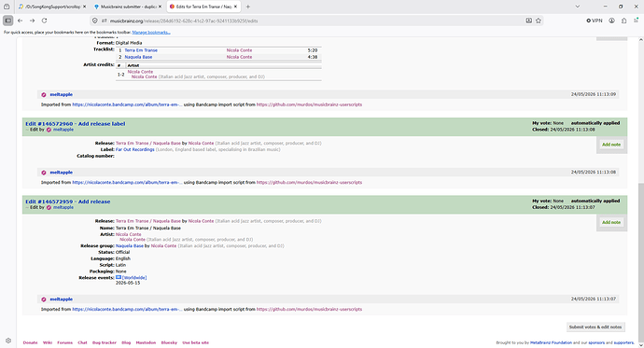Go back to previous page
The image size is (644, 348).
[x=21, y=21]
